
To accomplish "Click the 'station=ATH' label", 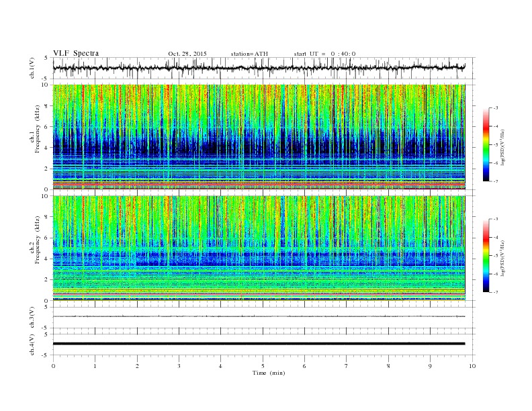I will (249, 54).
